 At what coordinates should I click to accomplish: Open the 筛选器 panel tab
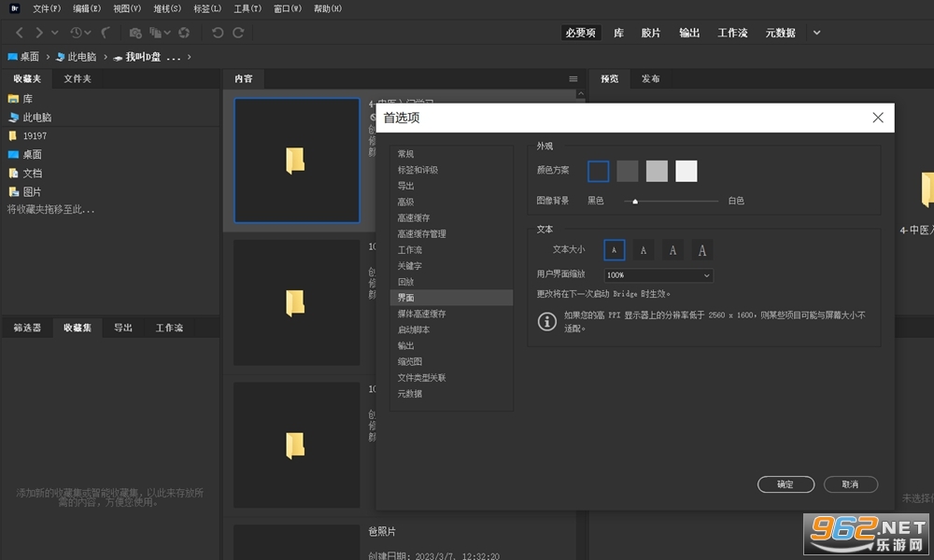pos(27,328)
